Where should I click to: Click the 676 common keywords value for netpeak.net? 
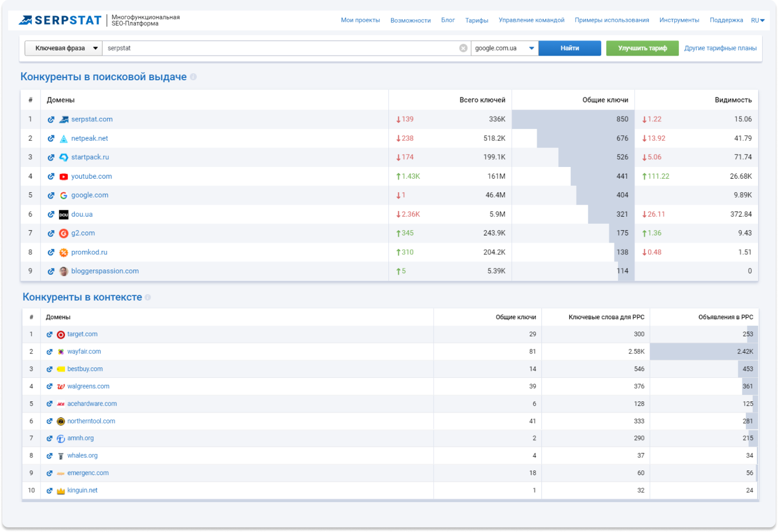click(622, 138)
